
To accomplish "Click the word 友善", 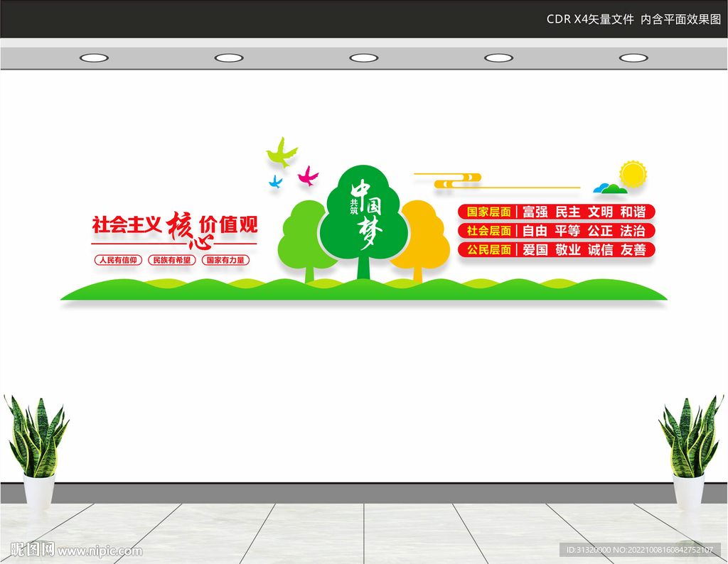I will (633, 250).
